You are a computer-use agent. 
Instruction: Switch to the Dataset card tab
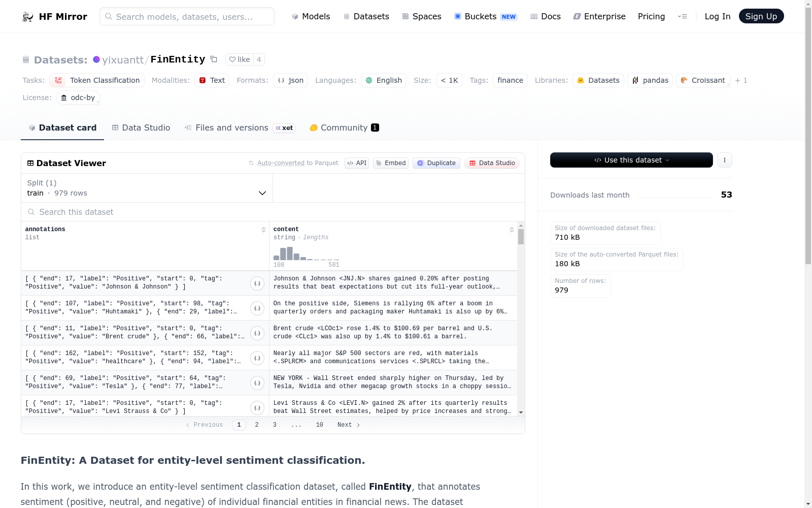pos(62,128)
